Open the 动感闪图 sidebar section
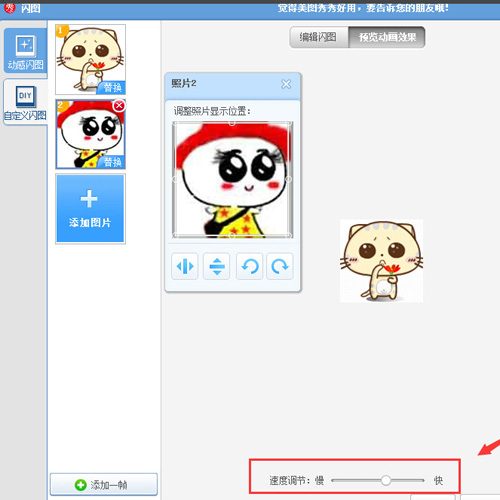 (x=25, y=51)
